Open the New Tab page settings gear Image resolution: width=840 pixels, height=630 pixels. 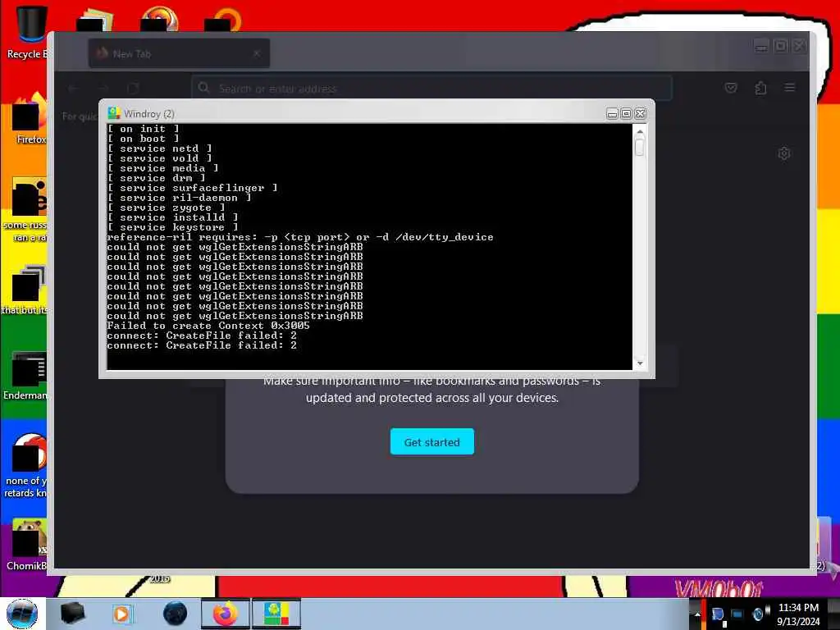783,153
